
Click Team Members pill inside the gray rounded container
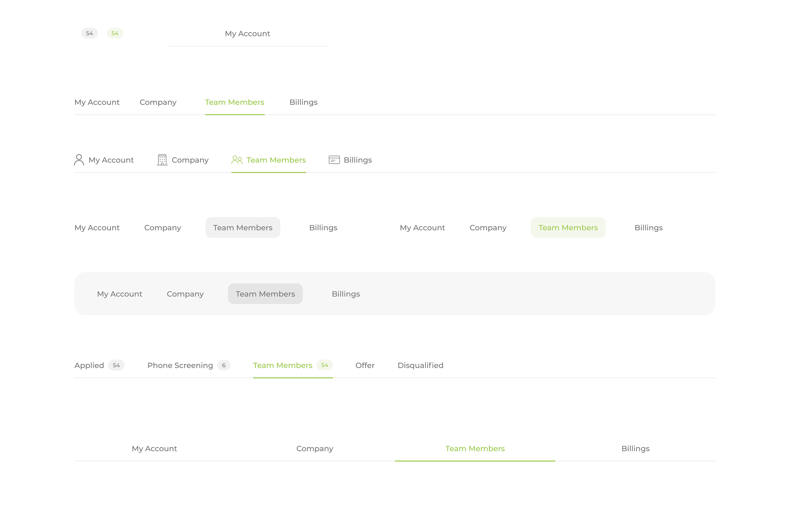265,294
